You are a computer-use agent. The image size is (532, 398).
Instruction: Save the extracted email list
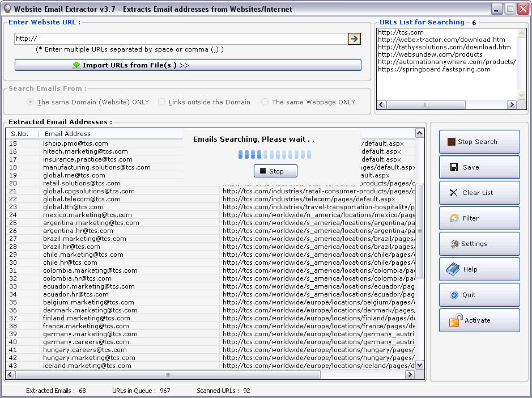tap(479, 167)
